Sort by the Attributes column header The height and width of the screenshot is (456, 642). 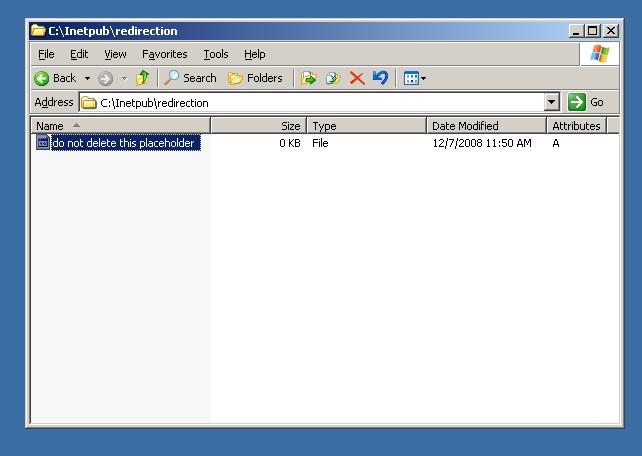[x=576, y=126]
